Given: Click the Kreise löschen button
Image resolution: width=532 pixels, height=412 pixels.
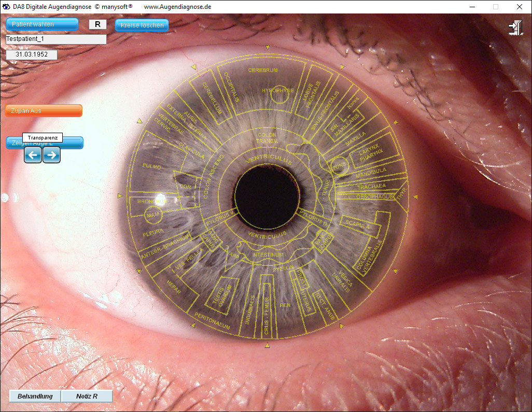Looking at the screenshot, I should (x=142, y=25).
